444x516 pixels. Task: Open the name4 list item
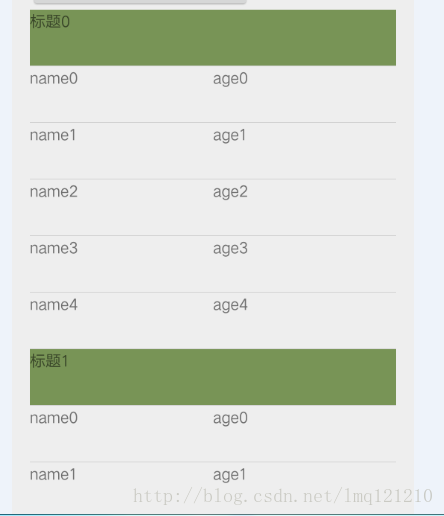[213, 321]
